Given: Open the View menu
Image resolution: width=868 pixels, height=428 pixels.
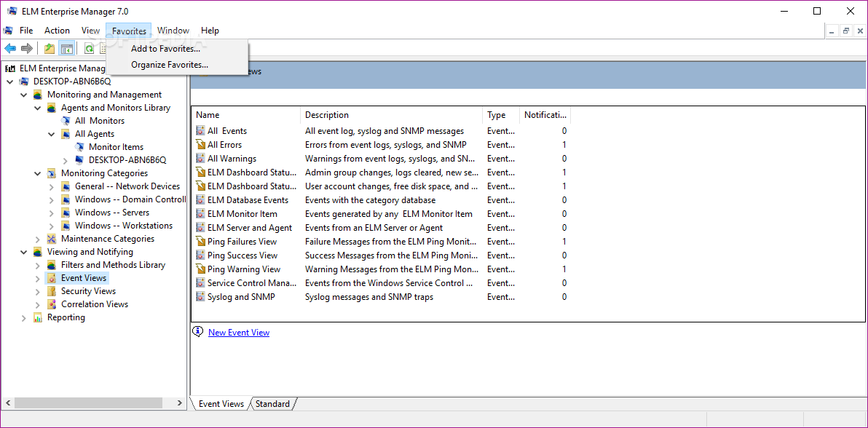Looking at the screenshot, I should (90, 31).
